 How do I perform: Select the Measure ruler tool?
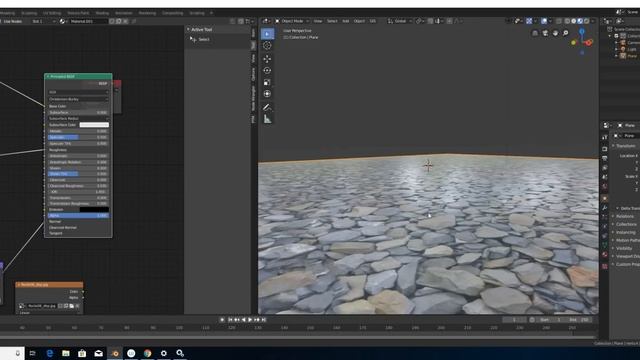267,119
